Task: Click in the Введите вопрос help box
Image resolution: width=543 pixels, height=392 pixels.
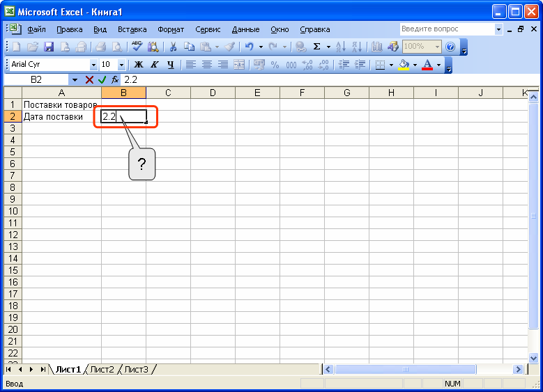Action: [446, 29]
